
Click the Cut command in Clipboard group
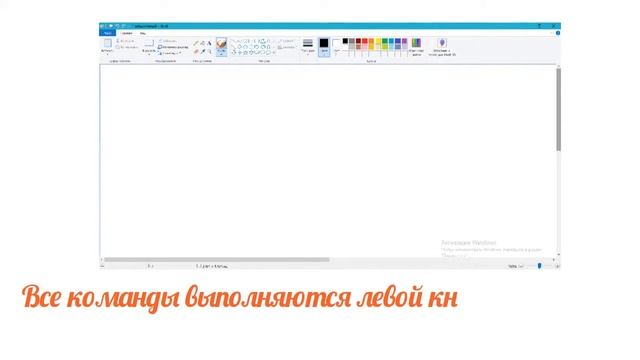[125, 41]
